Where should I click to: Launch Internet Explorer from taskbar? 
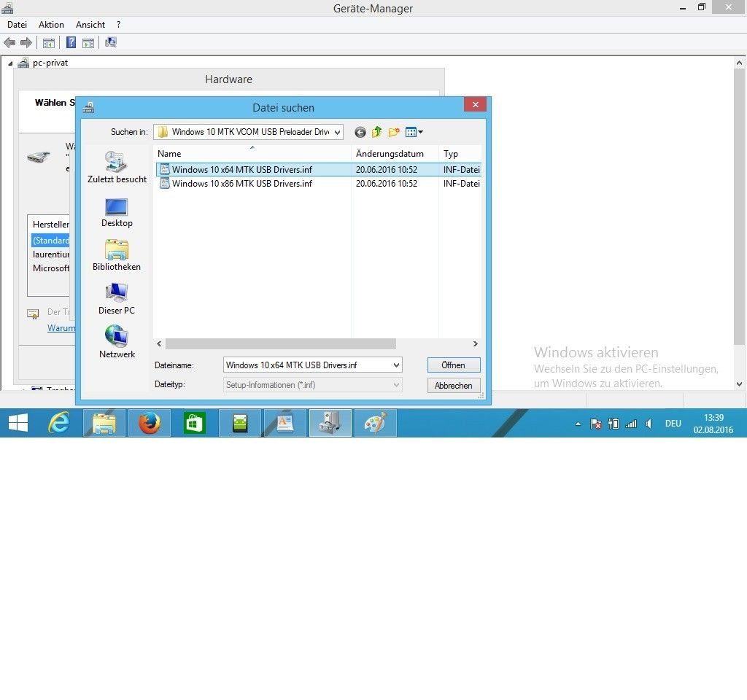[x=59, y=423]
